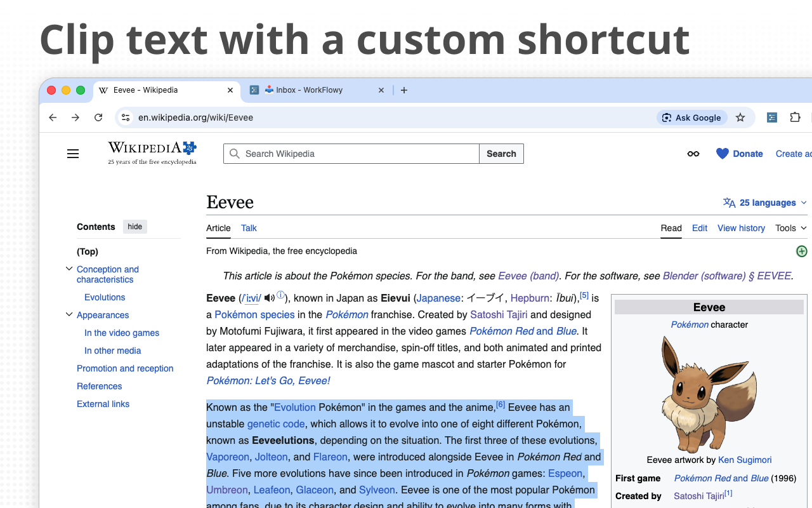Click the pronunciation info icon
Viewport: 812px width, 508px height.
tap(280, 295)
